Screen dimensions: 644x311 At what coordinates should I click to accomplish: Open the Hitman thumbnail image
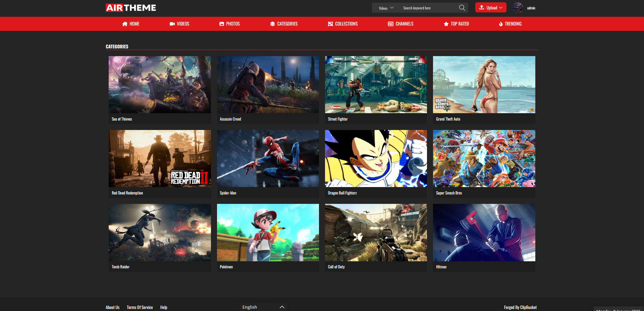click(484, 232)
